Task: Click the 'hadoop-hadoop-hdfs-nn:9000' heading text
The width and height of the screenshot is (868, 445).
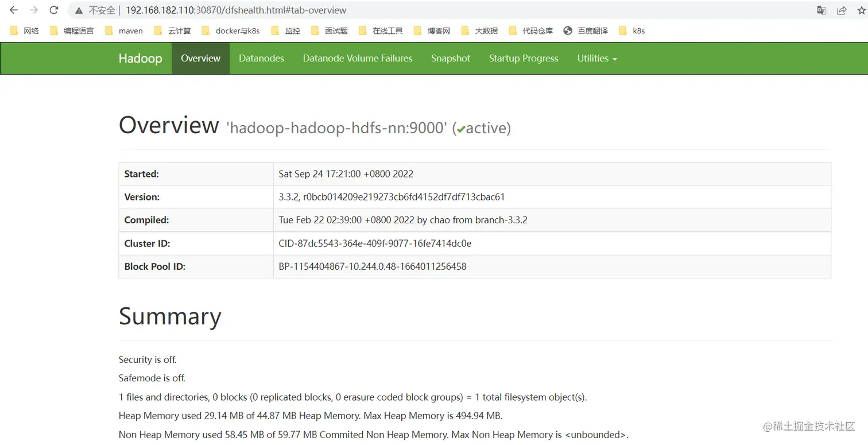Action: pos(337,127)
